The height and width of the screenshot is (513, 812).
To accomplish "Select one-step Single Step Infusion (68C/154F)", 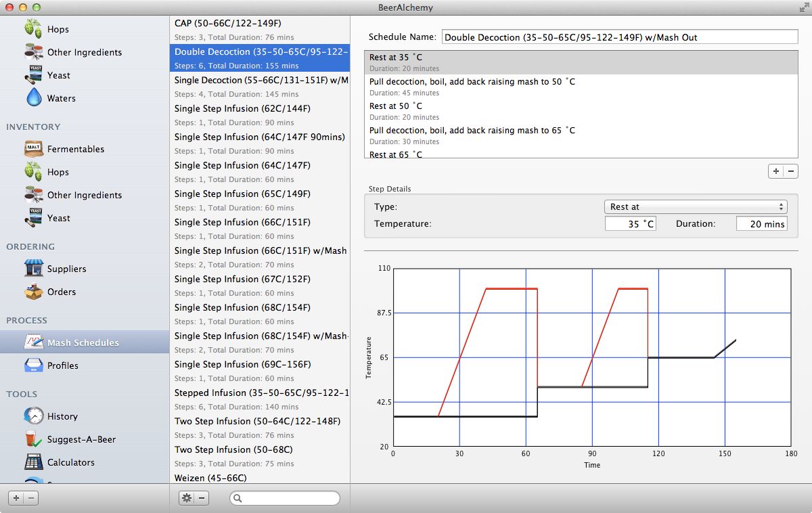I will tap(260, 314).
